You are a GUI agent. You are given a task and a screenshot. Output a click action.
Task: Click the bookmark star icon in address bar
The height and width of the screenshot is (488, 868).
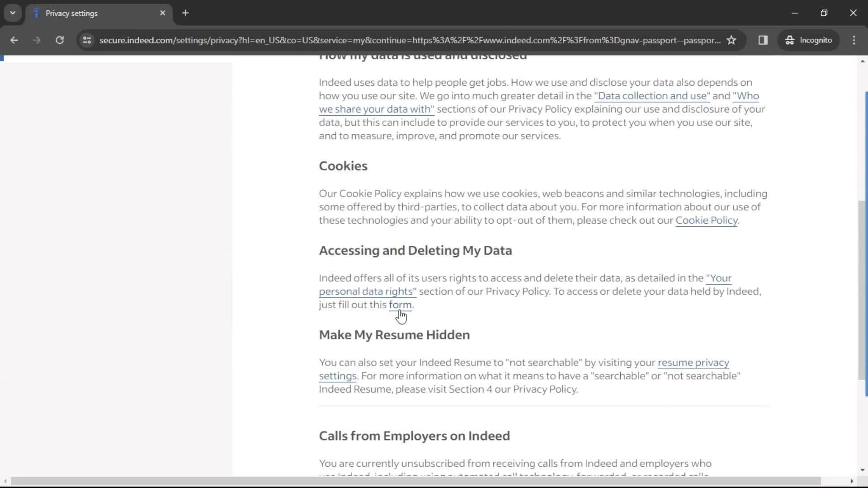[731, 40]
